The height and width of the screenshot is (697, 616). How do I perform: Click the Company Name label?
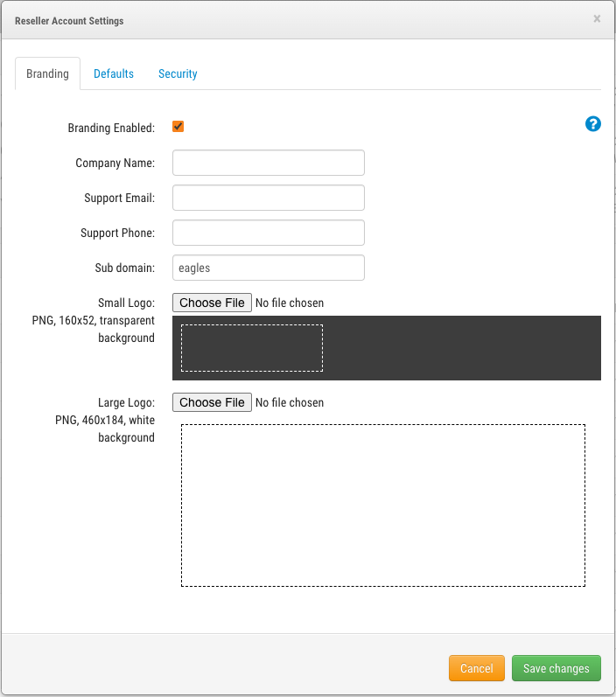115,164
